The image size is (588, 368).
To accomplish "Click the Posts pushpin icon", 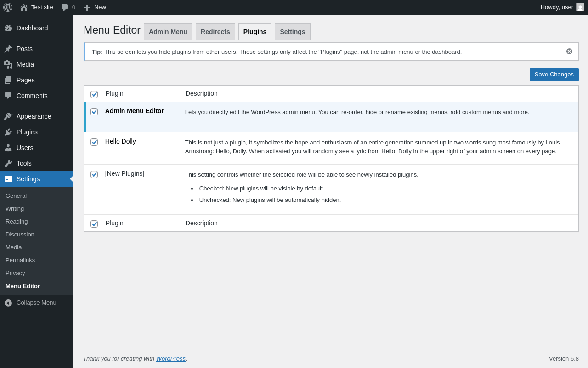I will point(8,49).
